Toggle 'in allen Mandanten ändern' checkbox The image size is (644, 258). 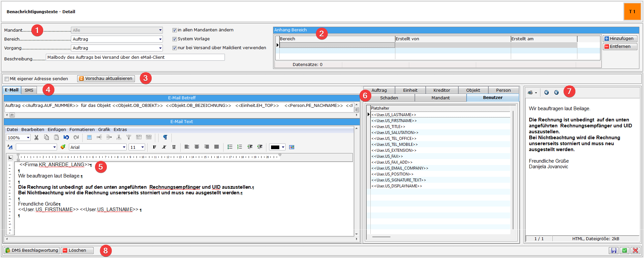pos(174,30)
